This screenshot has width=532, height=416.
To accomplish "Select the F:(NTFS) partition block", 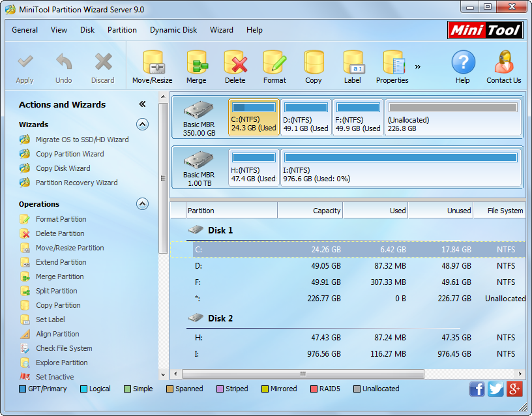I will click(358, 118).
